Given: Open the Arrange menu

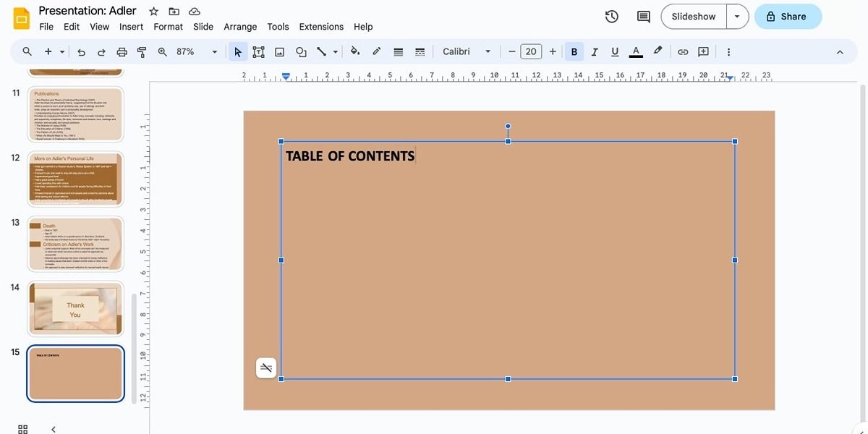Looking at the screenshot, I should pos(239,26).
